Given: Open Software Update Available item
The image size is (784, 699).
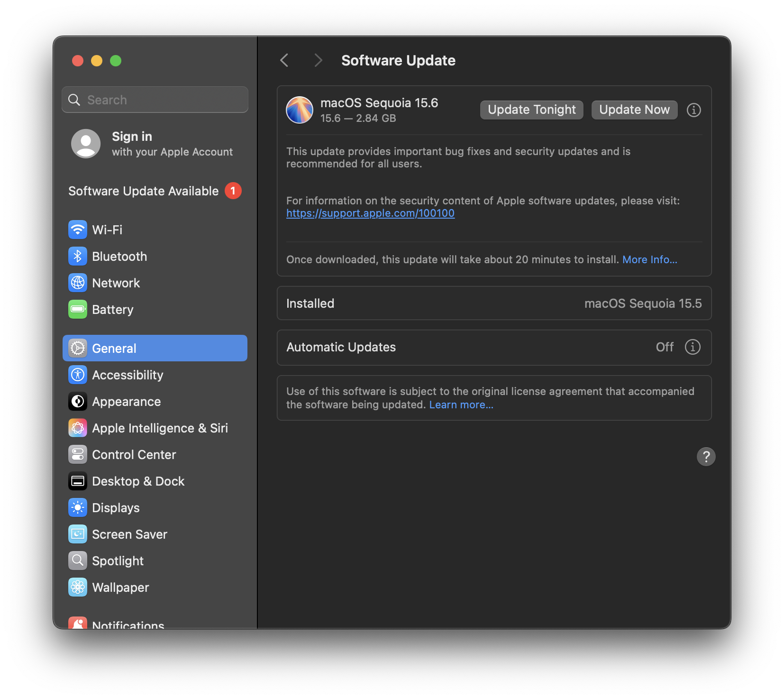Looking at the screenshot, I should (x=155, y=191).
